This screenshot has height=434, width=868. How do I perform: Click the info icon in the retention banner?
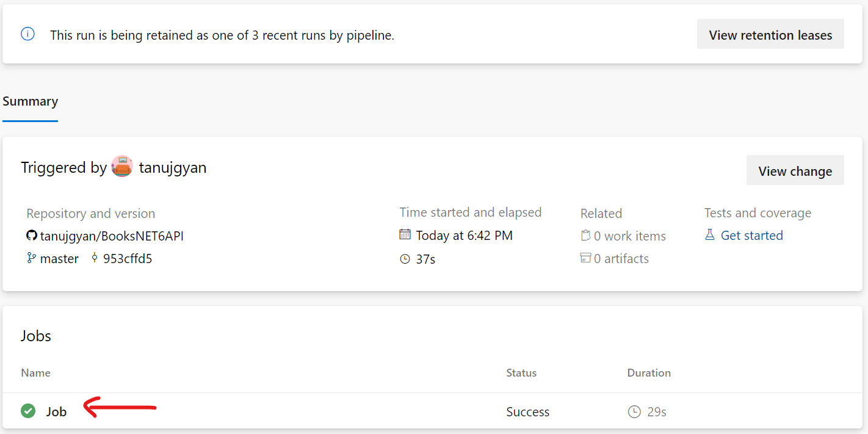(27, 34)
